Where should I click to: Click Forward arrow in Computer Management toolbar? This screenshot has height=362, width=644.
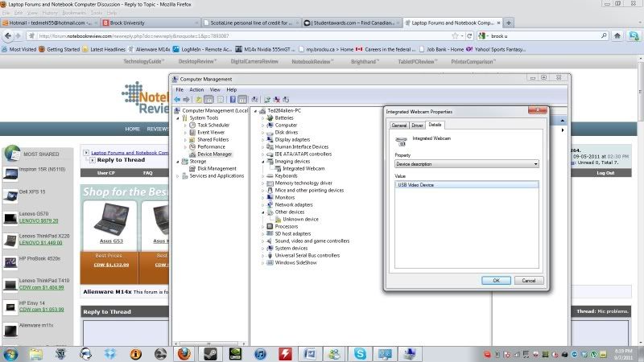(x=186, y=99)
